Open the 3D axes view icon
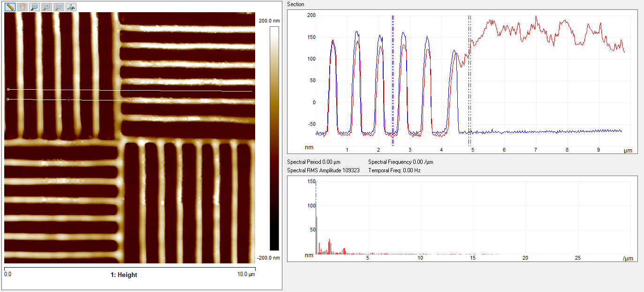Screen dimensions: 644x292 pyautogui.click(x=71, y=7)
